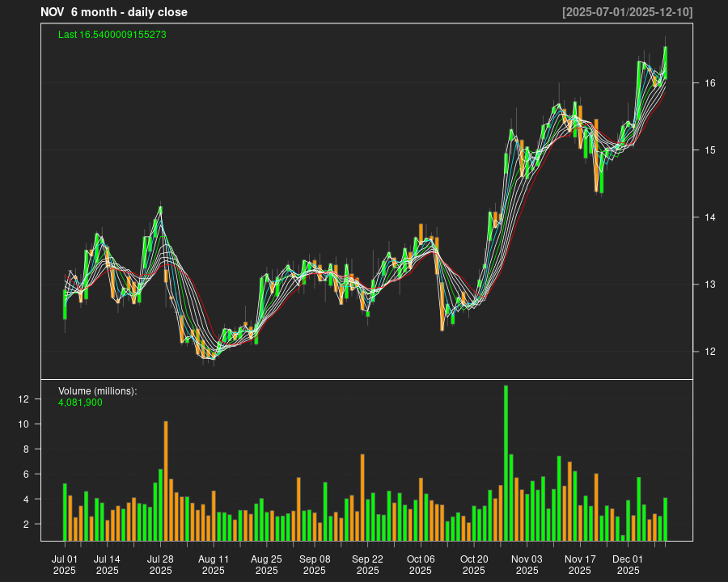The height and width of the screenshot is (582, 728).
Task: Click the "Volume (millions):" label
Action: [x=98, y=391]
